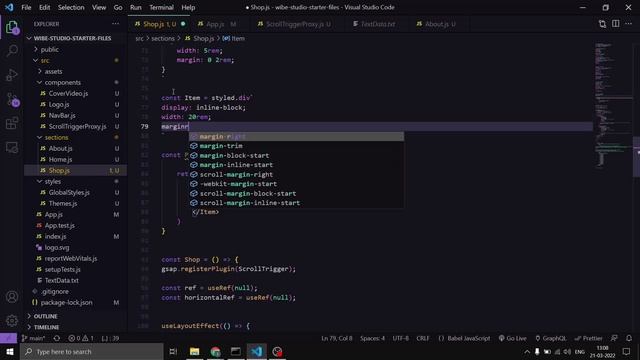
Task: Click the notifications bell in status bar
Action: pos(629,338)
